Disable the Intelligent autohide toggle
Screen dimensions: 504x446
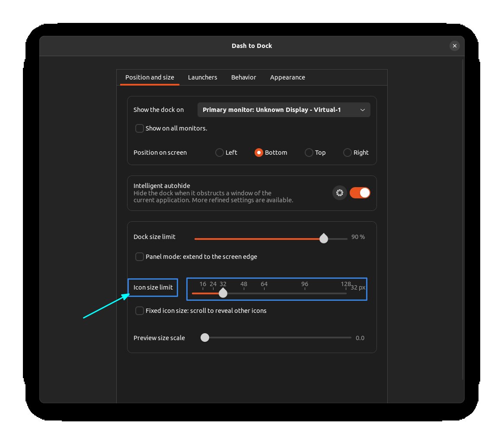[360, 193]
